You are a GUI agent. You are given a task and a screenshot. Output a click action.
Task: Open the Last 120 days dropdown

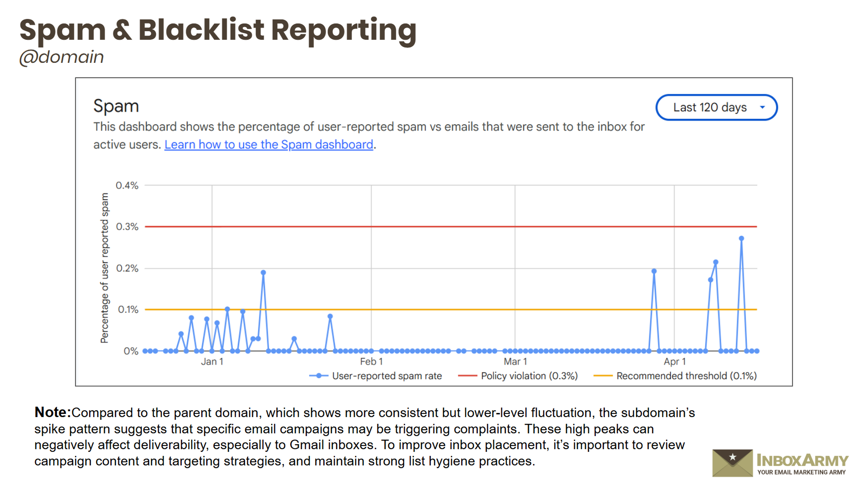pyautogui.click(x=710, y=108)
